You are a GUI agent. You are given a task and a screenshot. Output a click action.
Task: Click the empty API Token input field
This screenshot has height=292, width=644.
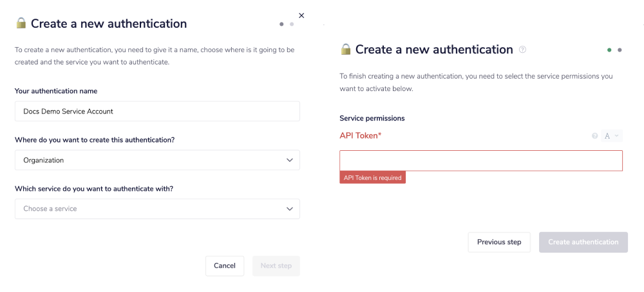480,161
